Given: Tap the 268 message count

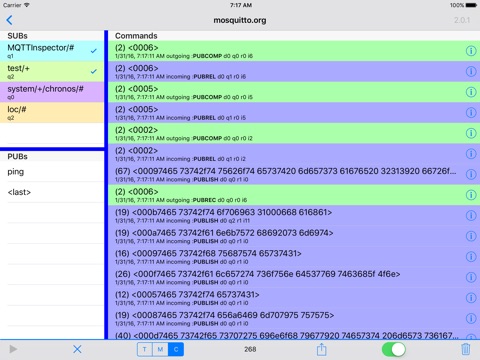Looking at the screenshot, I should click(250, 349).
